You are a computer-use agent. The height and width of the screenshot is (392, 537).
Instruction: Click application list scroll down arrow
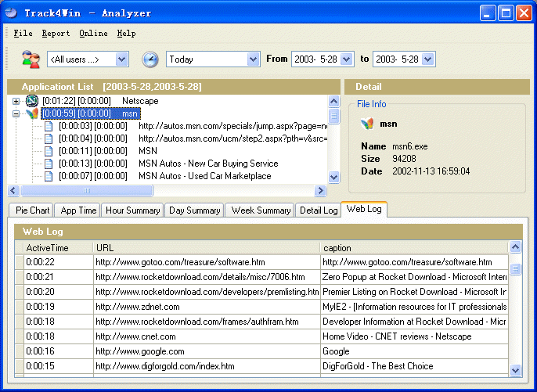[x=333, y=177]
